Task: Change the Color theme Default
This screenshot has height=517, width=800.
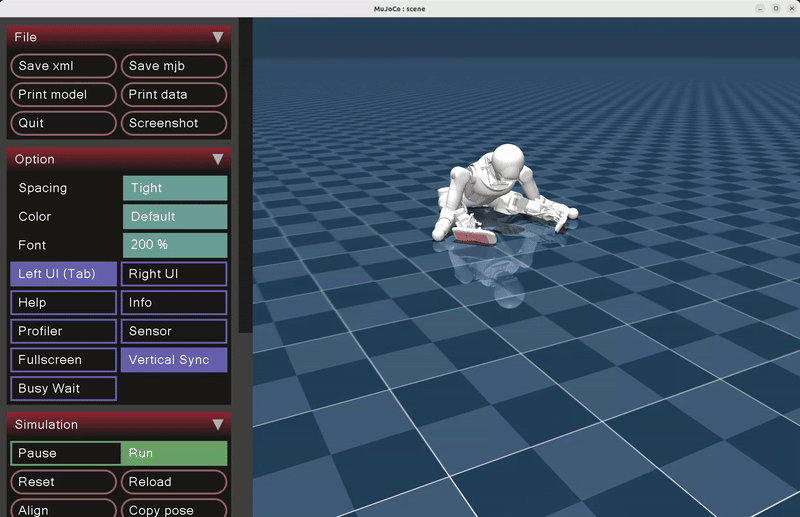Action: pos(175,216)
